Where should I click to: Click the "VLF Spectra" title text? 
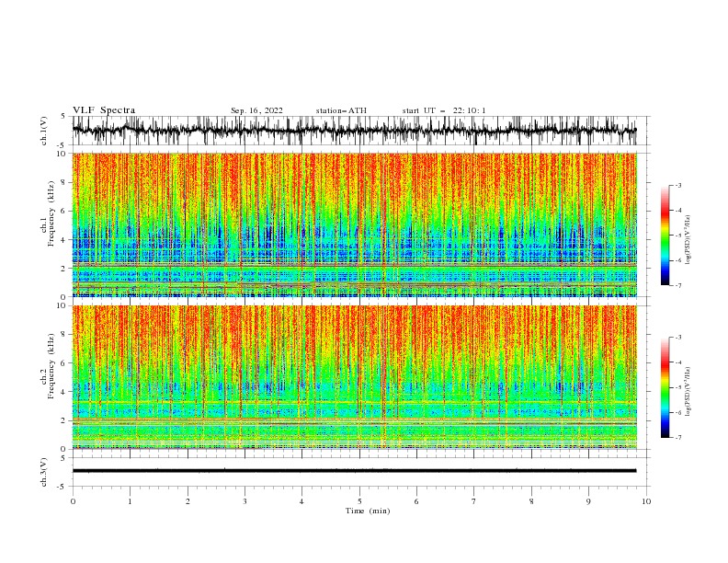tap(104, 110)
